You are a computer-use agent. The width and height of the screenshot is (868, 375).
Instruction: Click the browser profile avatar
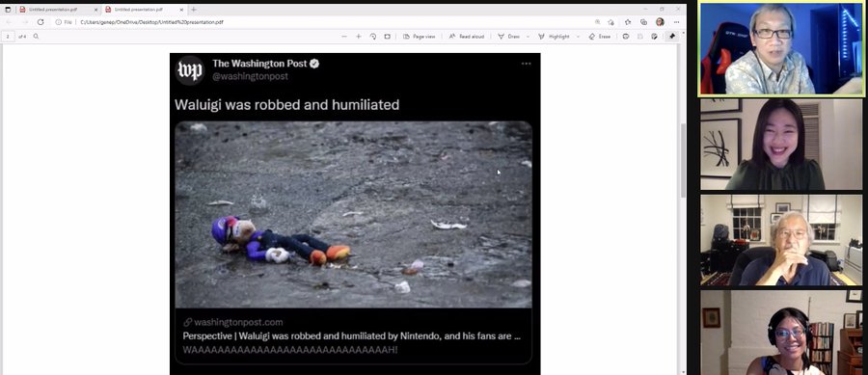point(660,22)
